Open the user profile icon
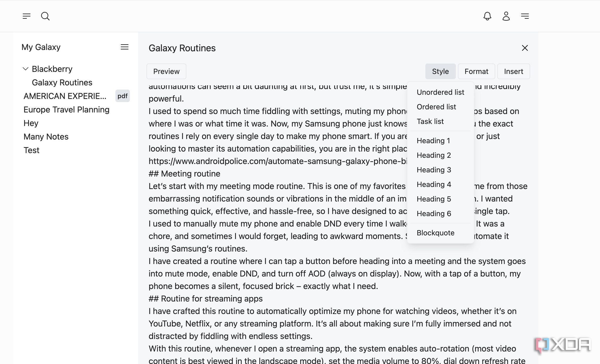 pyautogui.click(x=506, y=16)
